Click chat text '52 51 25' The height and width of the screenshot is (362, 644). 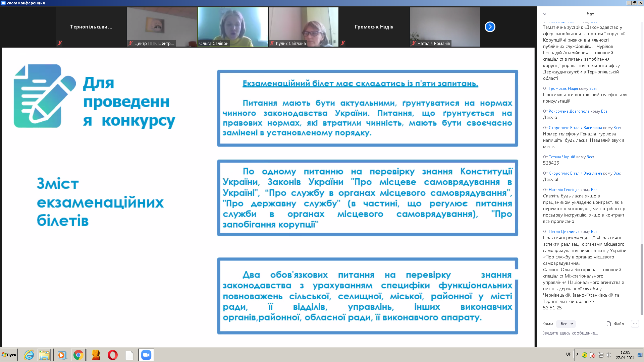point(552,308)
